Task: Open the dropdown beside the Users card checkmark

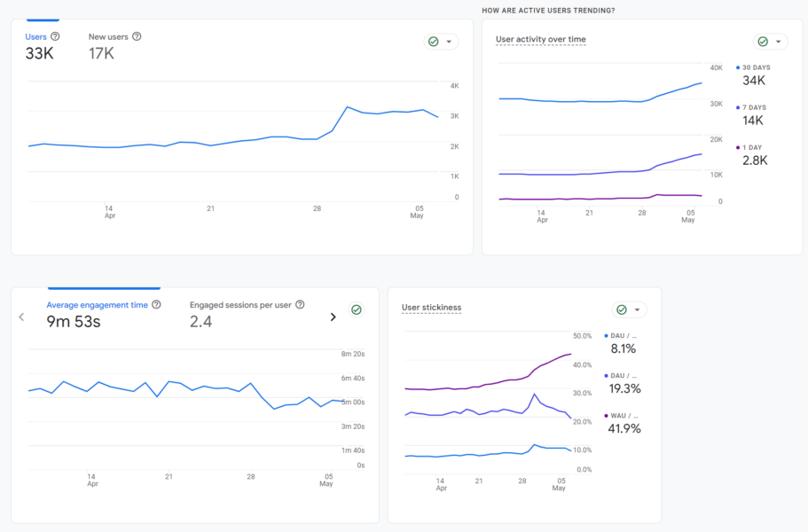Action: pyautogui.click(x=449, y=42)
